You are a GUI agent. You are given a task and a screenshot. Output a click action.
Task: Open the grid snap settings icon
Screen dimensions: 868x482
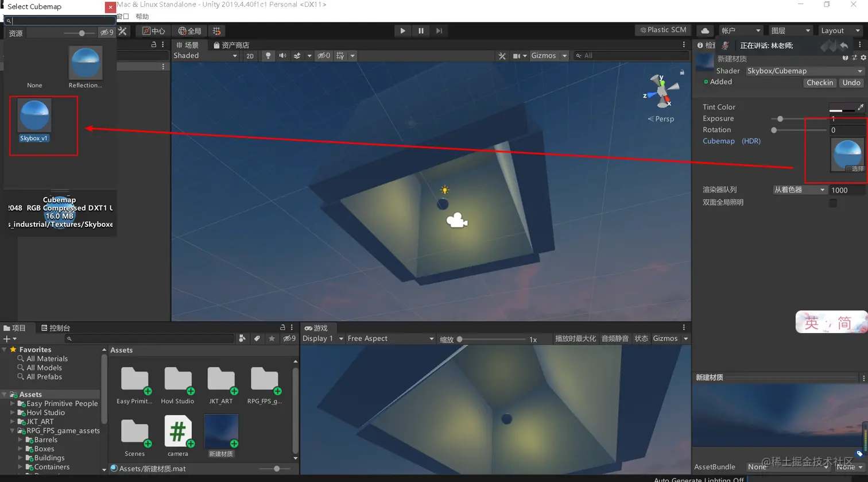216,31
